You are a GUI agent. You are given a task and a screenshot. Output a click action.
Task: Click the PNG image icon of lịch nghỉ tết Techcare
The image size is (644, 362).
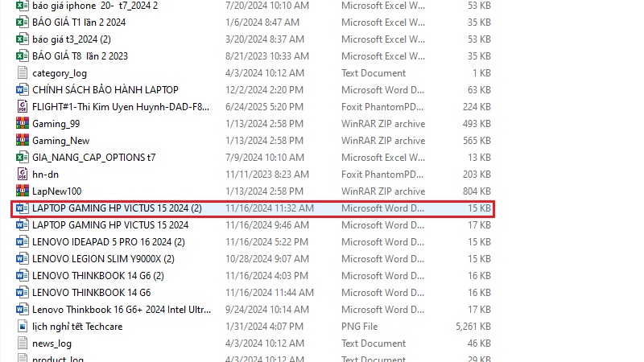click(x=23, y=327)
